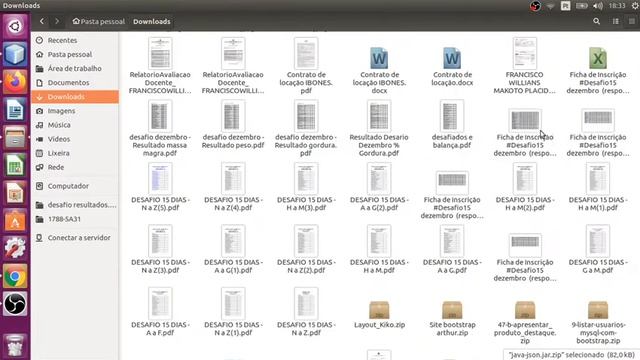Open the search icon in the toolbar

[x=596, y=21]
